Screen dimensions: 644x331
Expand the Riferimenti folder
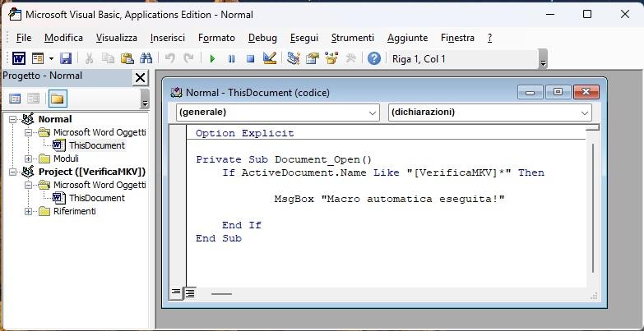click(x=28, y=211)
